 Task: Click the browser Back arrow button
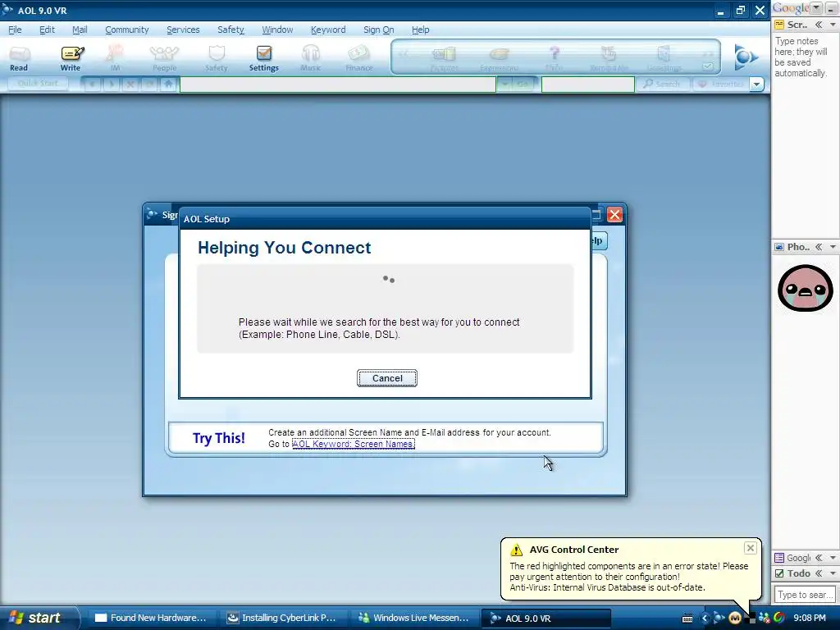click(x=92, y=84)
